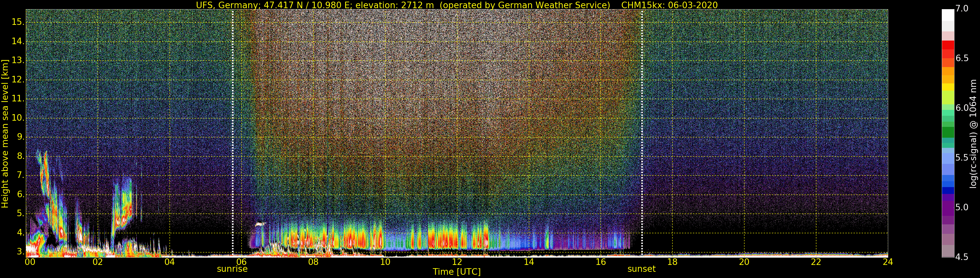Click the CHM15kx: 06-03-2020 title text
This screenshot has height=278, width=980.
(x=669, y=5)
